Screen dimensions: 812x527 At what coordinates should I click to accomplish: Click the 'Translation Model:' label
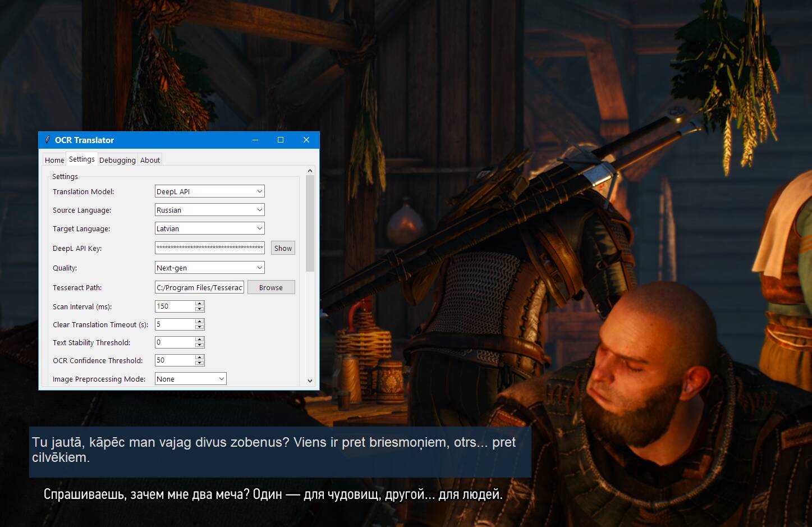83,191
